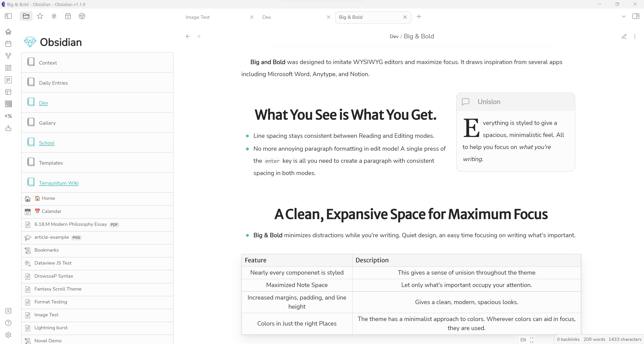Toggle the right sidebar panel

coord(635,16)
